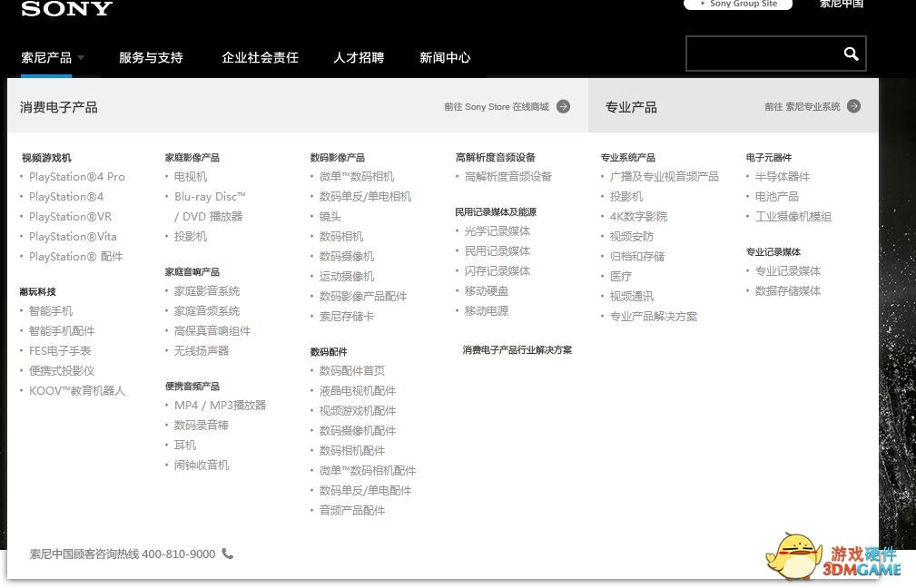Expand the 索尼产品 dropdown arrow

coord(81,57)
